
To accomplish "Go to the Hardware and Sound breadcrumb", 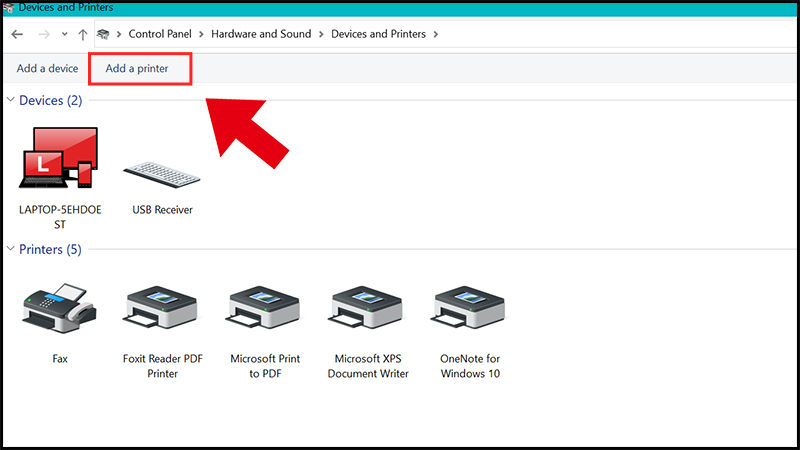I will coord(261,34).
